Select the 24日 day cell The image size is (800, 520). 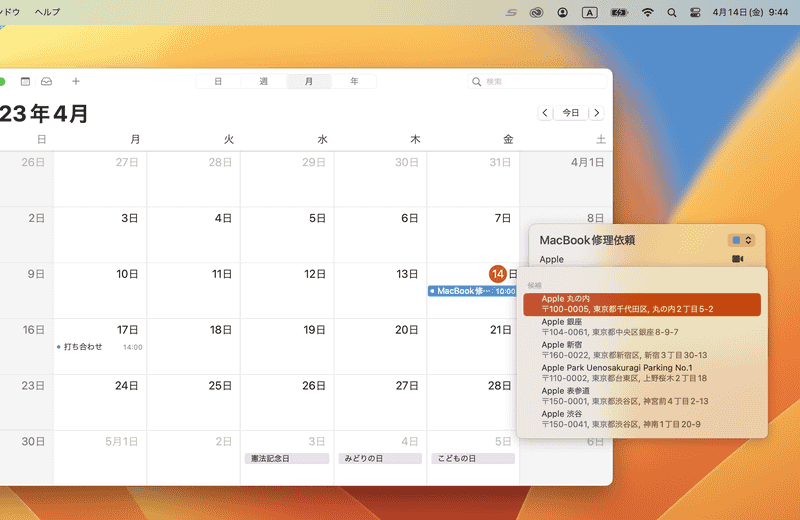tap(101, 403)
